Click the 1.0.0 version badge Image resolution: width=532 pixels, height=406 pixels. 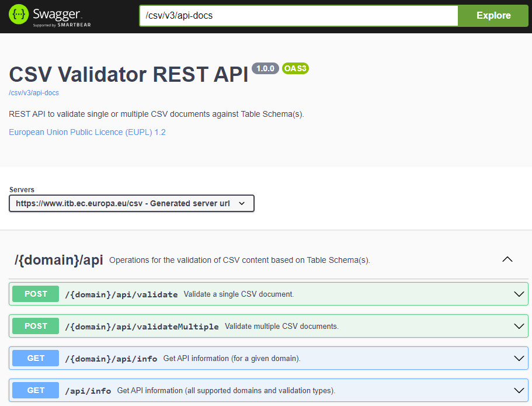tap(265, 68)
